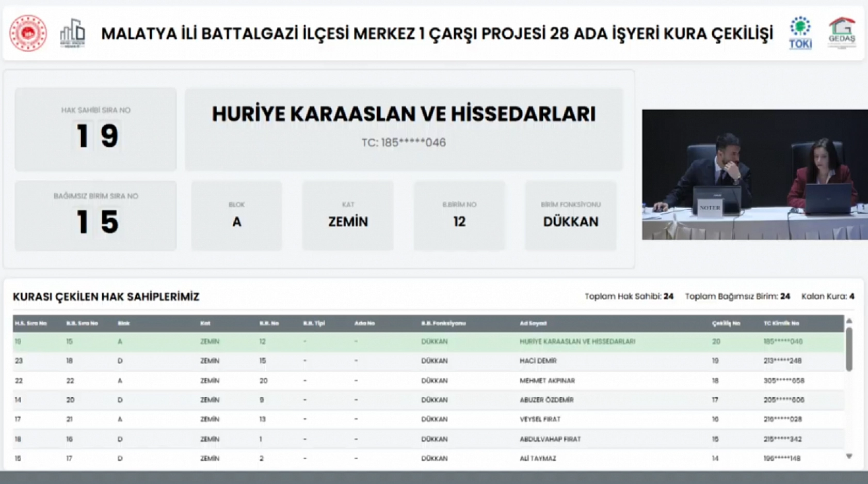Screen dimensions: 868x484
Task: Select the highlighted HURİYE KARAASLAN table row
Action: (x=361, y=341)
